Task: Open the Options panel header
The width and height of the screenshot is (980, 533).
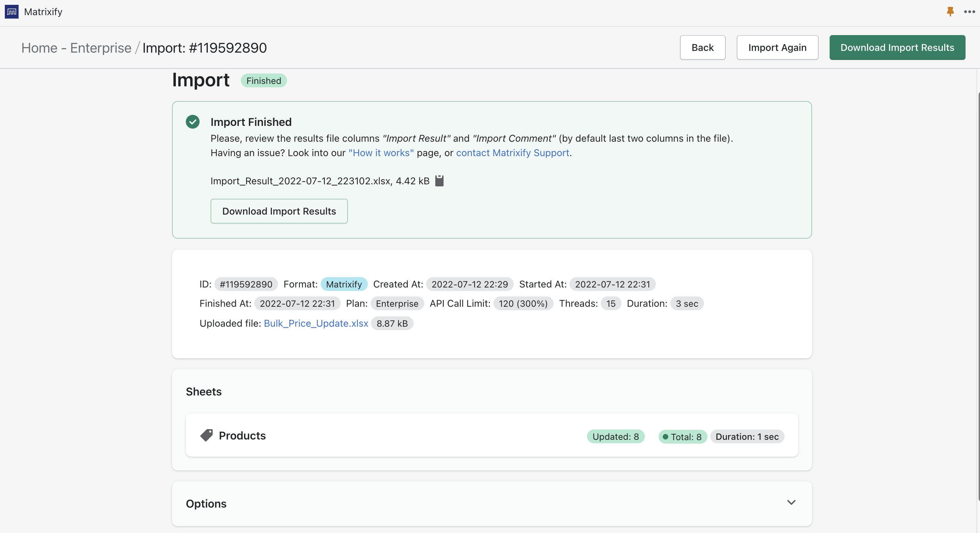Action: (206, 503)
